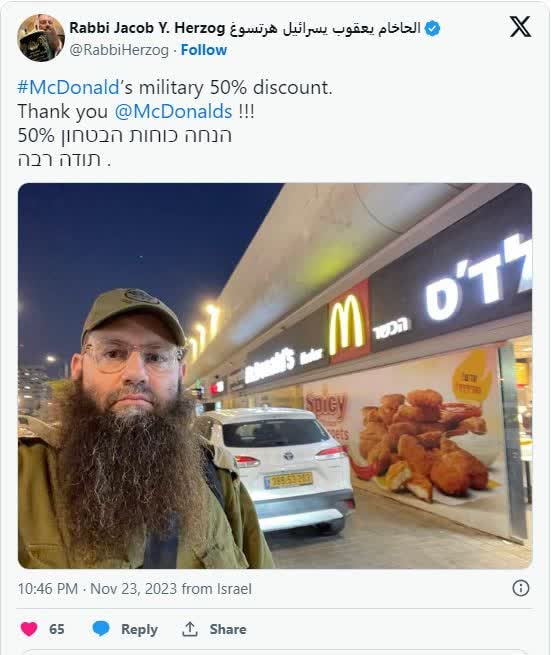
Task: Click the Share text button
Action: pos(228,629)
